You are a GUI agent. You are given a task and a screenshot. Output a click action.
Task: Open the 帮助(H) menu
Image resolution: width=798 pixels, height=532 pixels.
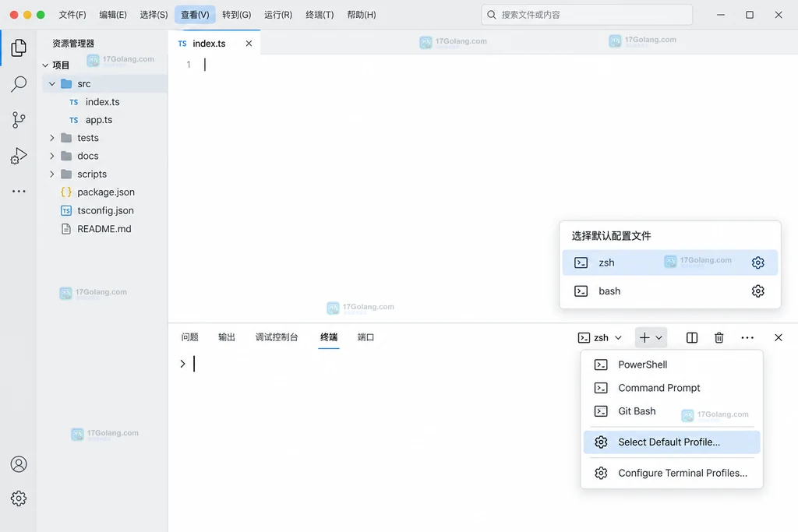[x=362, y=15]
